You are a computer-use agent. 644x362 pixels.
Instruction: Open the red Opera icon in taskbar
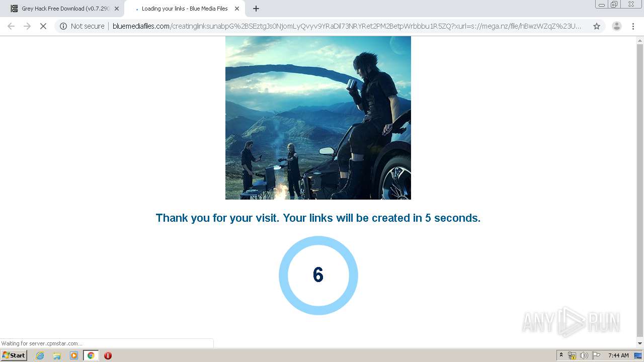tap(108, 355)
